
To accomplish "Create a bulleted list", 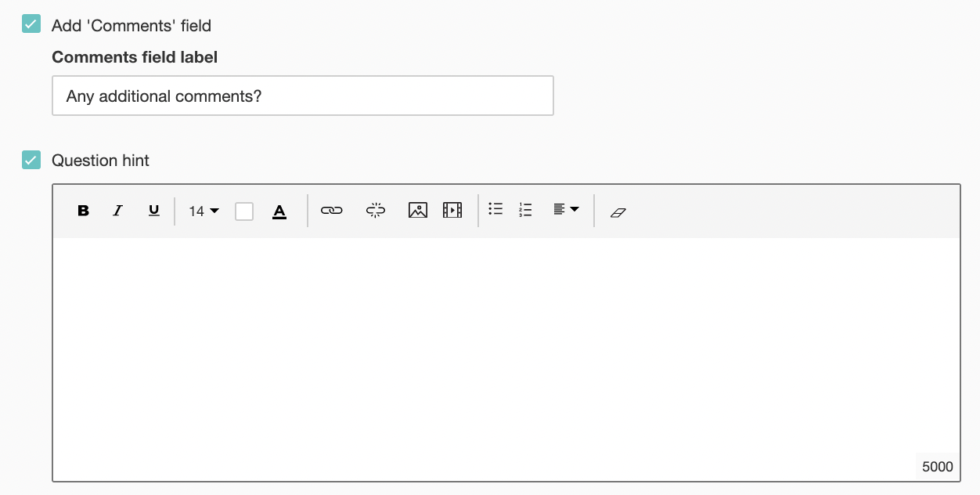I will coord(495,209).
